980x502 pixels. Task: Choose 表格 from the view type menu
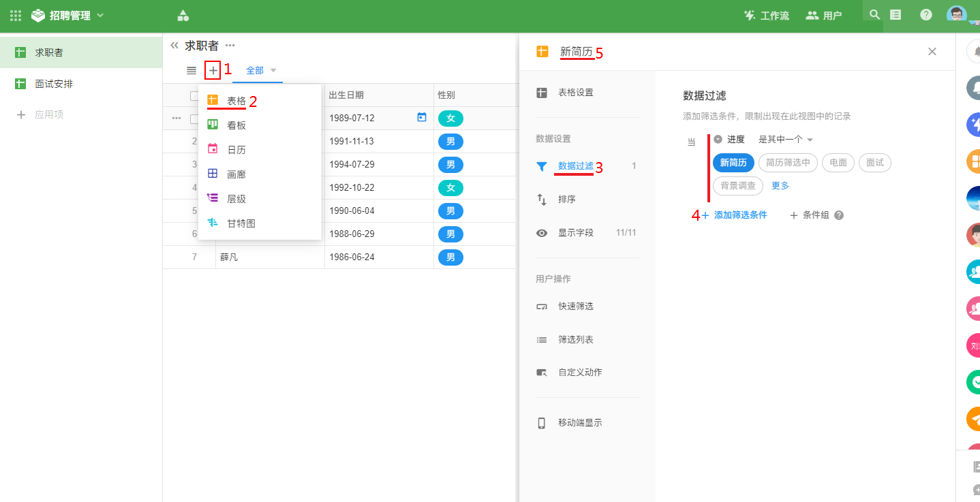click(260, 101)
